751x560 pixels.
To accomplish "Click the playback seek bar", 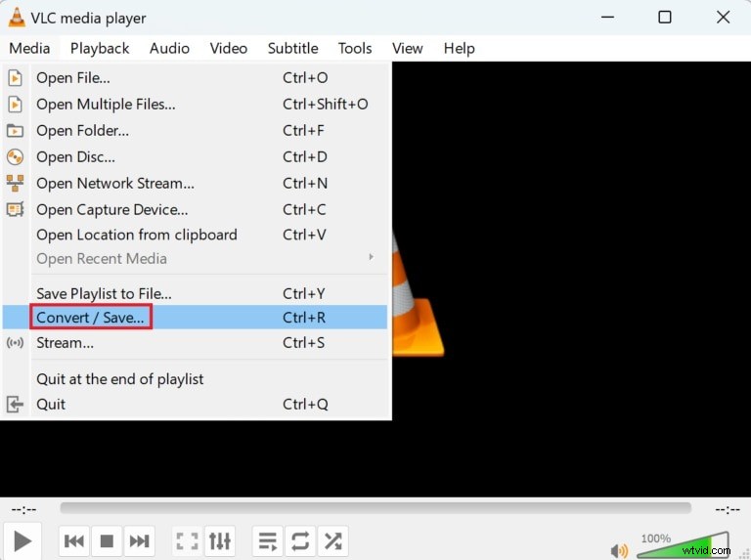I will 375,508.
